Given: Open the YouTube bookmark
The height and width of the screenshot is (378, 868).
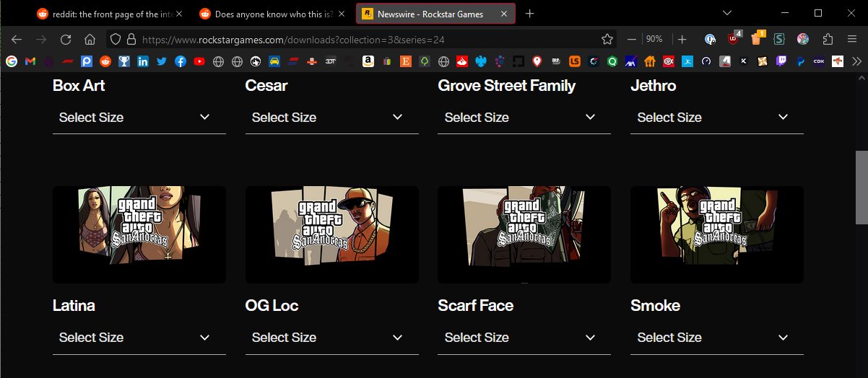Looking at the screenshot, I should 199,61.
